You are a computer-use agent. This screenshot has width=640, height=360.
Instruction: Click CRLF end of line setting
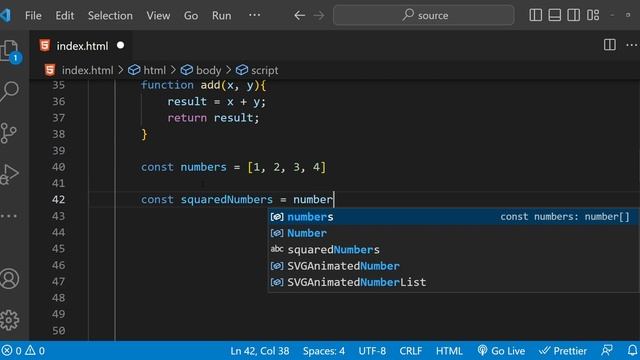[x=411, y=351]
